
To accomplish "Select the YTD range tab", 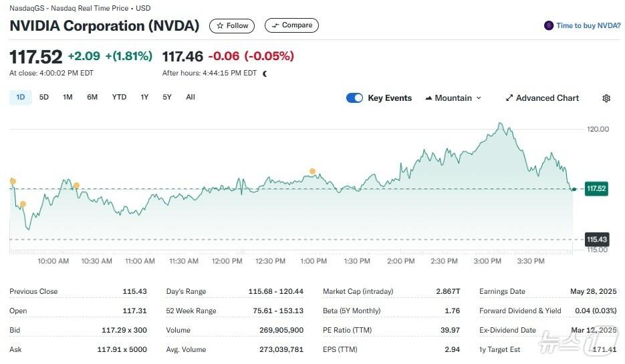I will pos(119,98).
